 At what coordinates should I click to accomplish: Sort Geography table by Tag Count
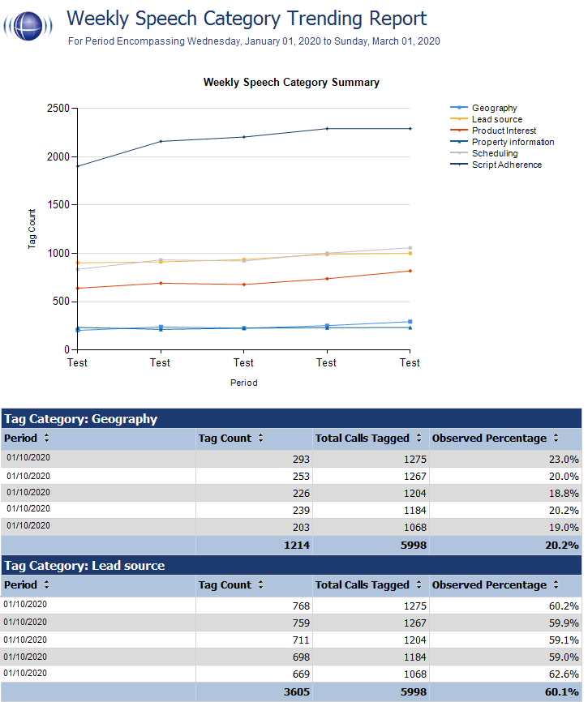260,439
